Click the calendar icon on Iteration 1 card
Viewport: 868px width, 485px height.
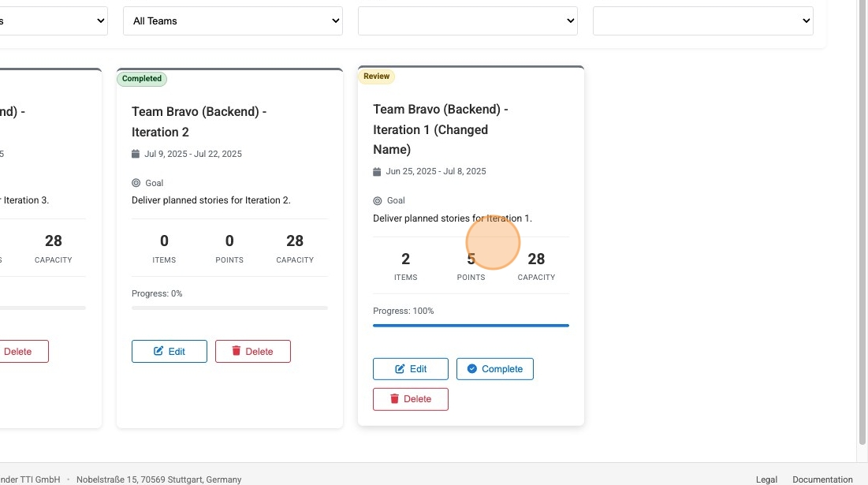[376, 171]
